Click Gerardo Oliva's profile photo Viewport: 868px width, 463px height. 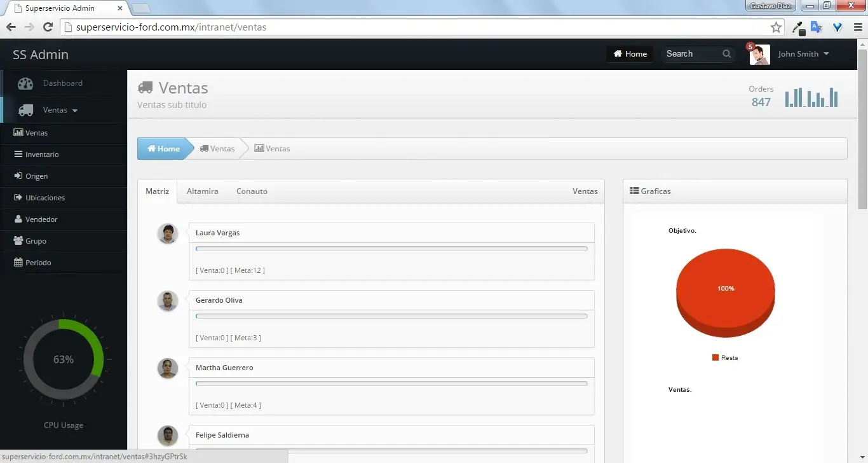pos(168,301)
